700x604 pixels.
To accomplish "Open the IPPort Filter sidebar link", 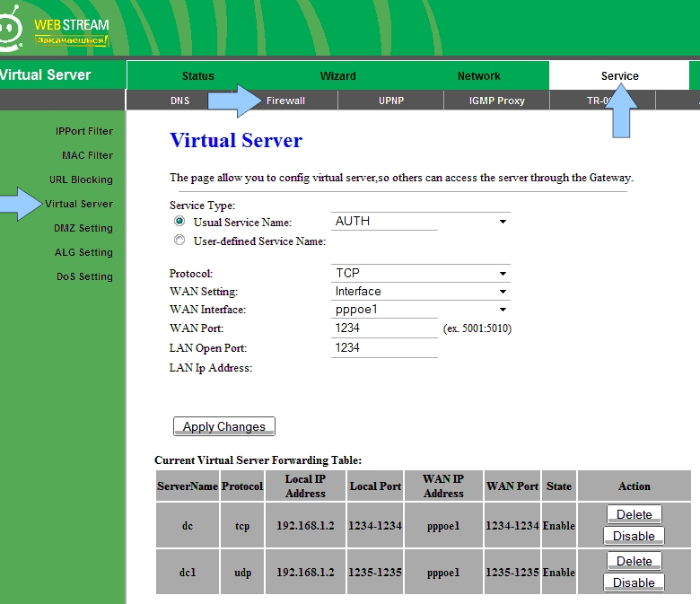I will point(84,131).
